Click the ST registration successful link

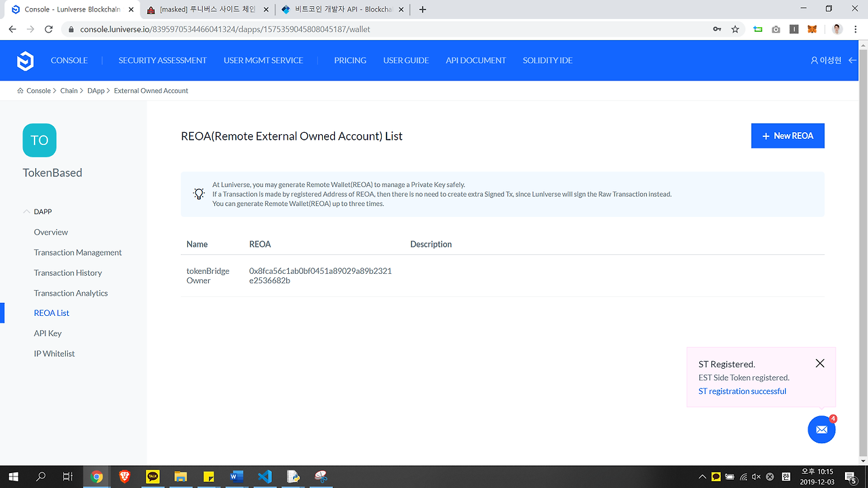pyautogui.click(x=743, y=391)
